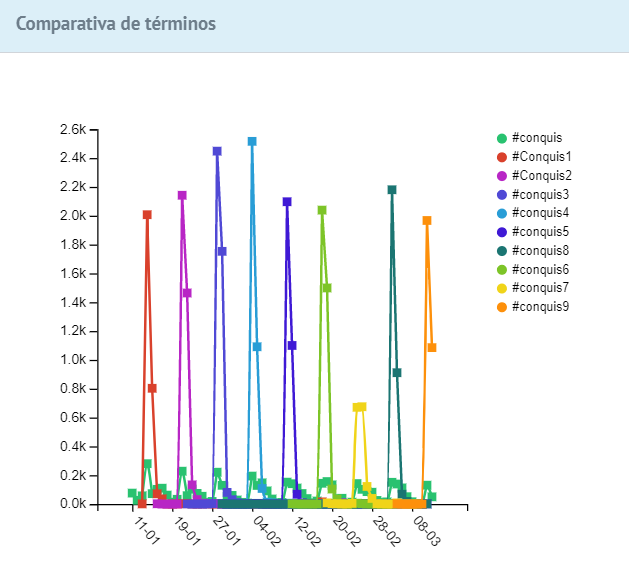Viewport: 629px width, 586px height.
Task: Toggle the #conquis9 legend series
Action: coord(533,307)
